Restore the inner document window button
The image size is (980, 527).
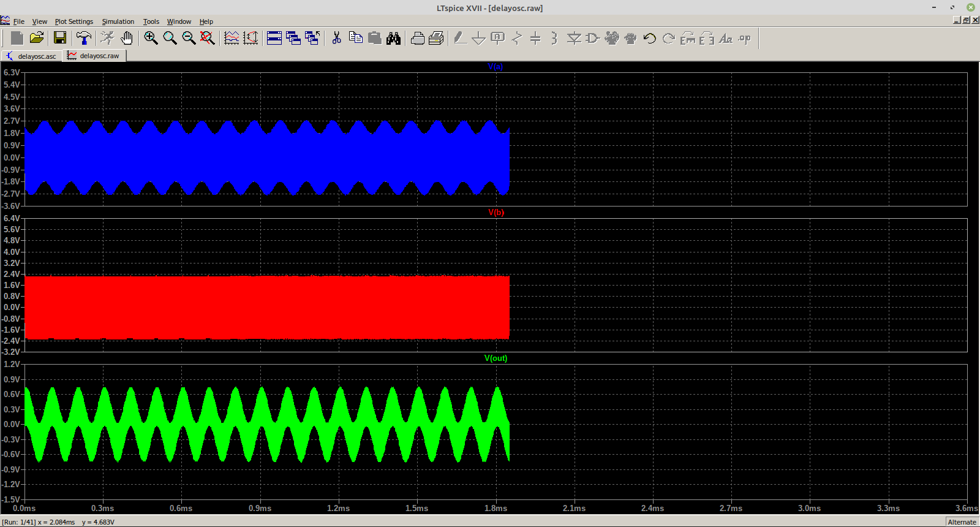(966, 20)
